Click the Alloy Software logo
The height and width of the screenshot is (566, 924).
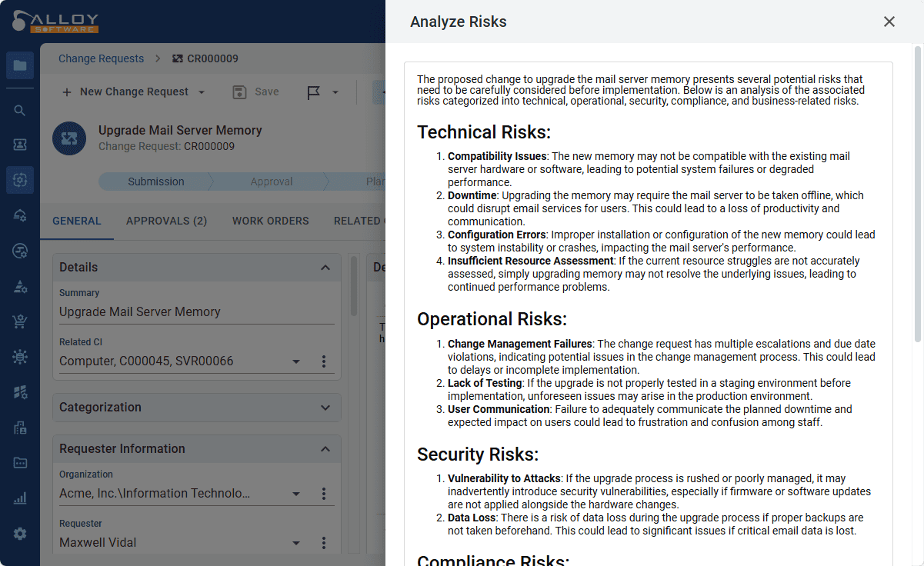click(x=55, y=22)
